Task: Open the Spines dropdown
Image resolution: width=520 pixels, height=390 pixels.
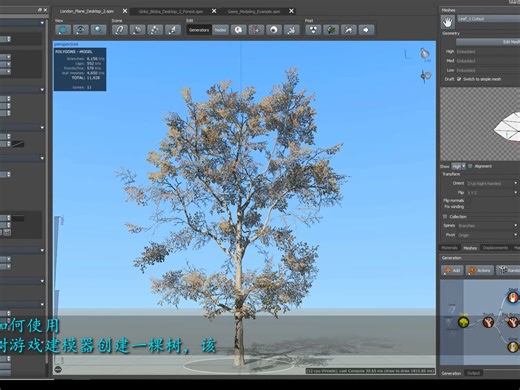Action: [487, 226]
